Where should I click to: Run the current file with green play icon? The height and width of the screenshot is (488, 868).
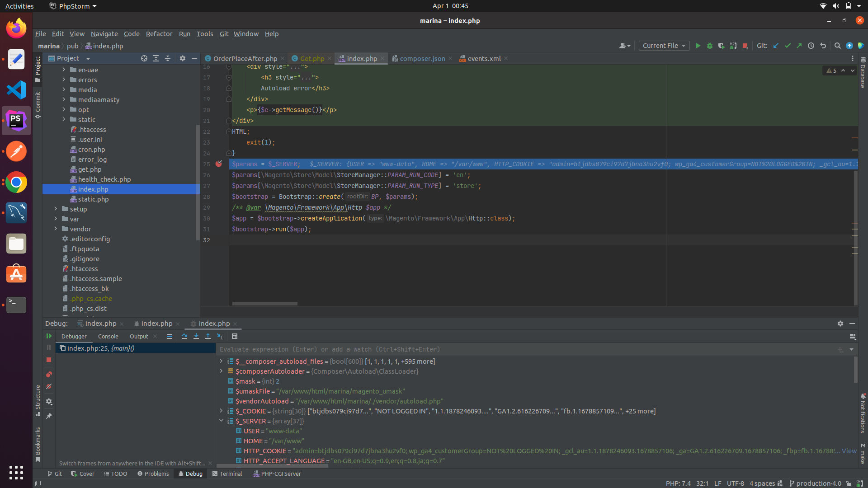click(x=698, y=46)
